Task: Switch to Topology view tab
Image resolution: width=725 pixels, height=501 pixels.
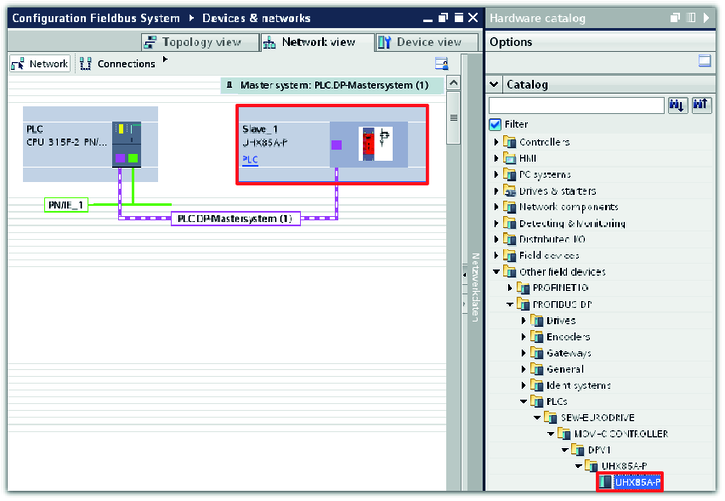Action: pos(195,42)
